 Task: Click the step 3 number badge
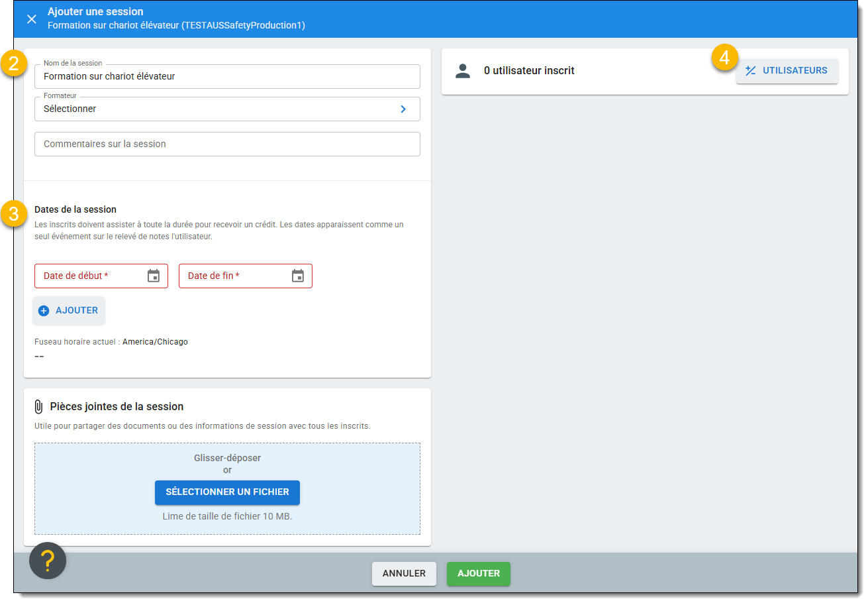(13, 213)
